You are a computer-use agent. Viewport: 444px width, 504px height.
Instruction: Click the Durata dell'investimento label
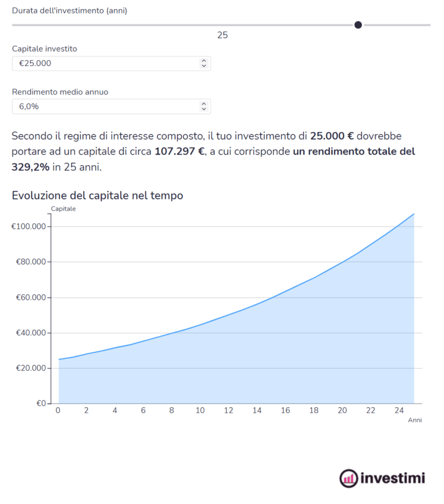[69, 10]
